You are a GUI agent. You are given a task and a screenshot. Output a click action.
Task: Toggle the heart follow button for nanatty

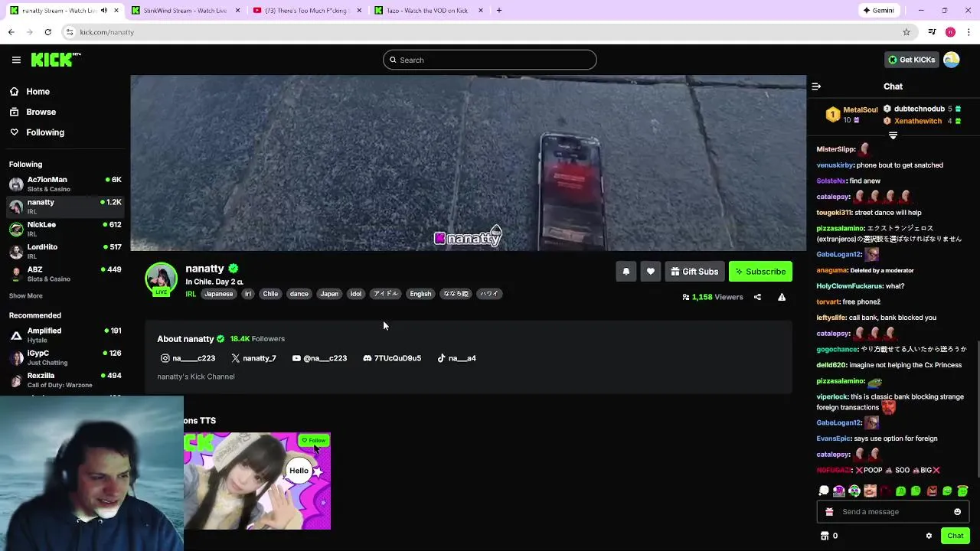[x=650, y=272]
